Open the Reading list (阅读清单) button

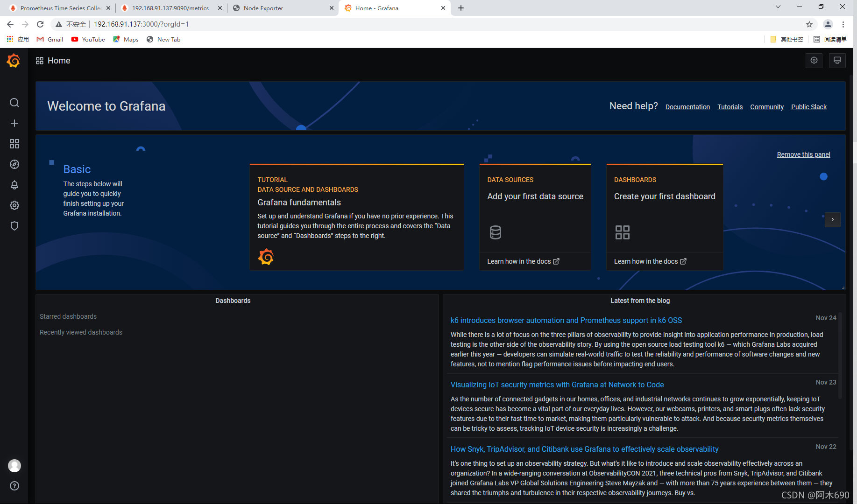click(x=830, y=39)
